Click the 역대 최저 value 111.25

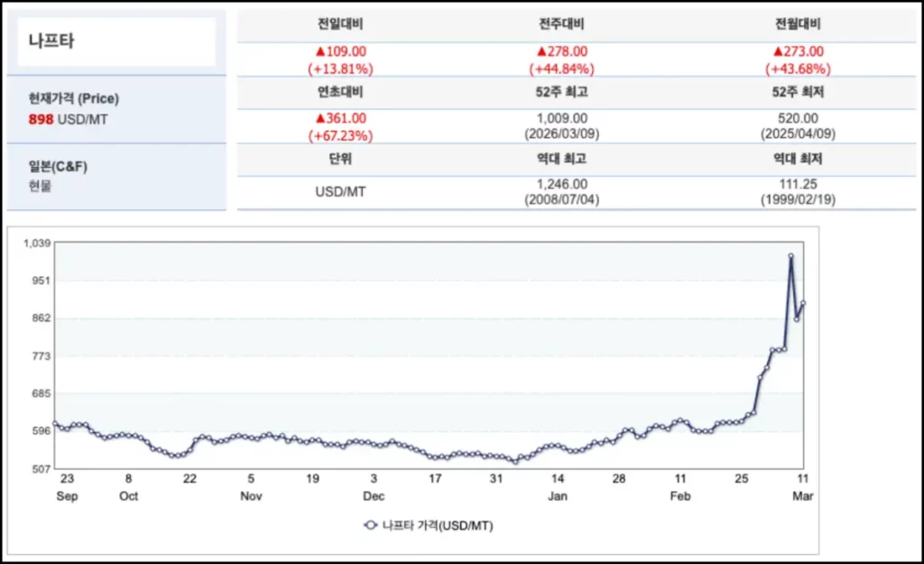[x=798, y=184]
